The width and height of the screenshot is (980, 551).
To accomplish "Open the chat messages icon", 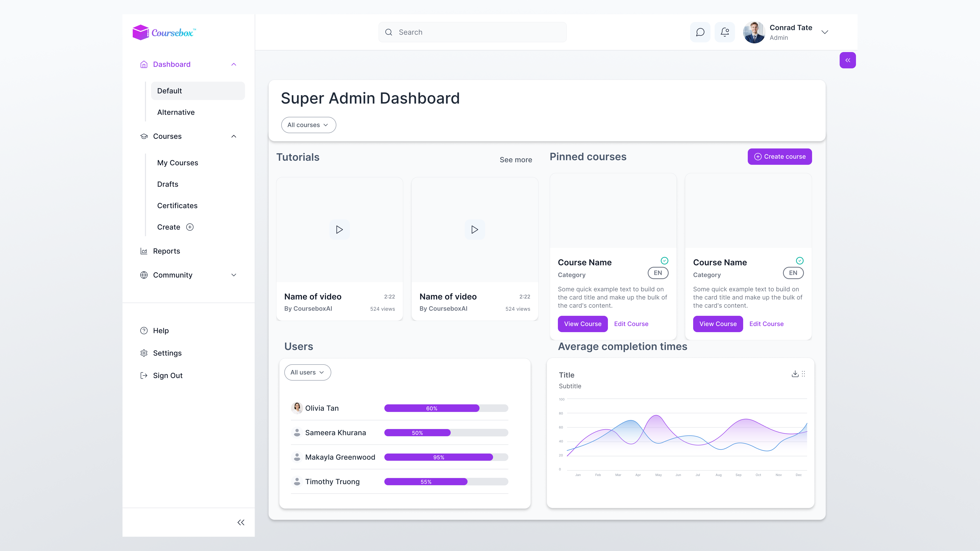I will (x=700, y=32).
